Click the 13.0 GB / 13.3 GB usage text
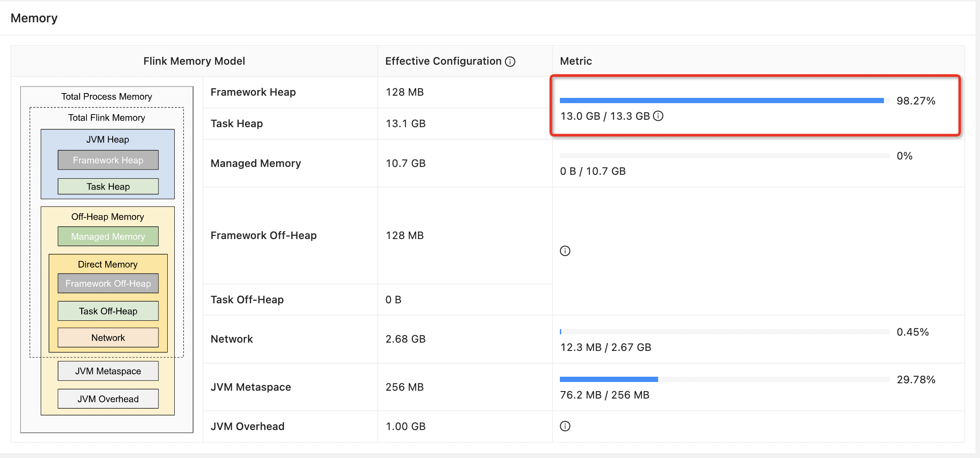980x458 pixels. pyautogui.click(x=605, y=116)
